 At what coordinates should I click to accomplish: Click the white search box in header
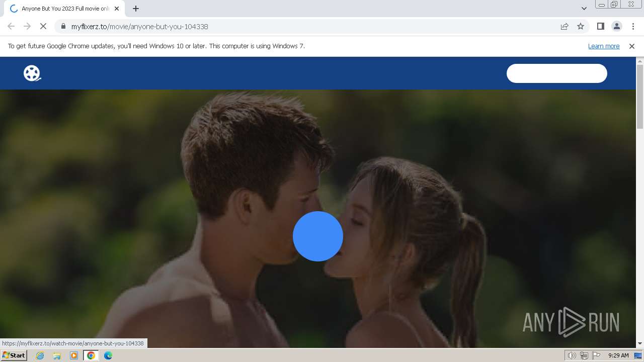pyautogui.click(x=556, y=73)
